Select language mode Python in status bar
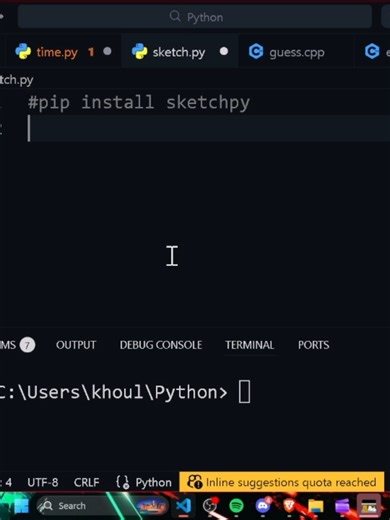 tap(153, 482)
